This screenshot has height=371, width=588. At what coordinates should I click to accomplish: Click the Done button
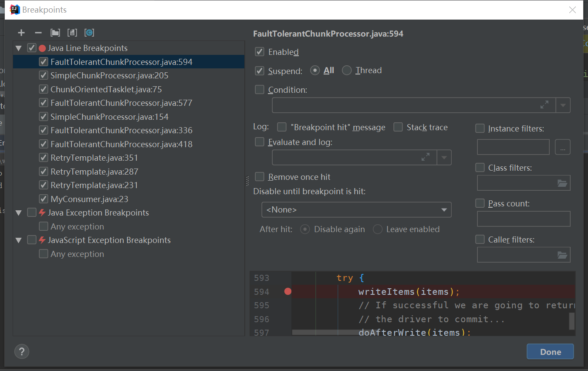550,352
